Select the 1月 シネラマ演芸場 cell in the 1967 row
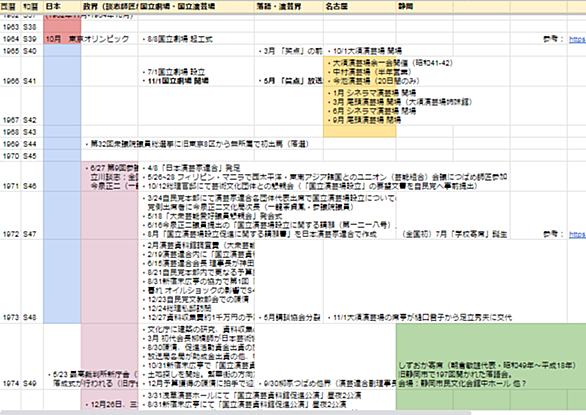The width and height of the screenshot is (586, 415). pyautogui.click(x=360, y=106)
